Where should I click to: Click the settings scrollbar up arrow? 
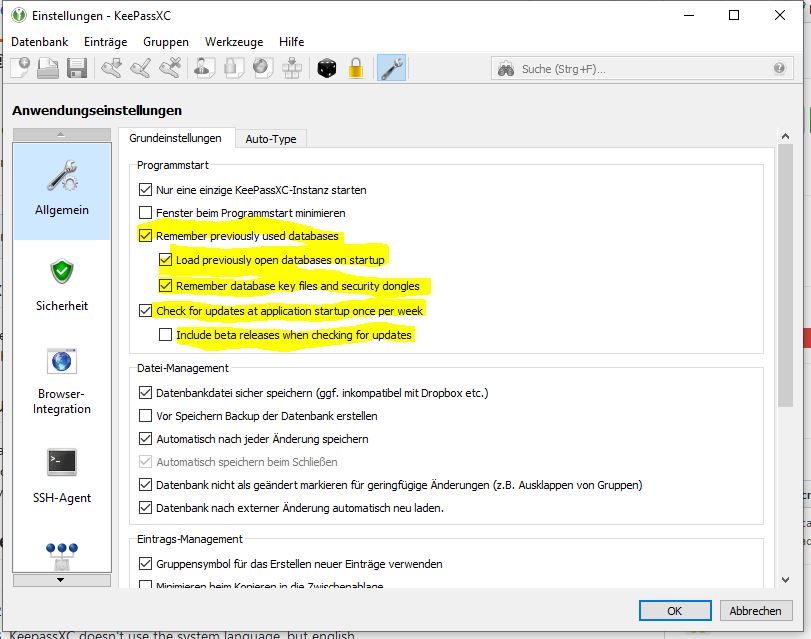[x=785, y=137]
